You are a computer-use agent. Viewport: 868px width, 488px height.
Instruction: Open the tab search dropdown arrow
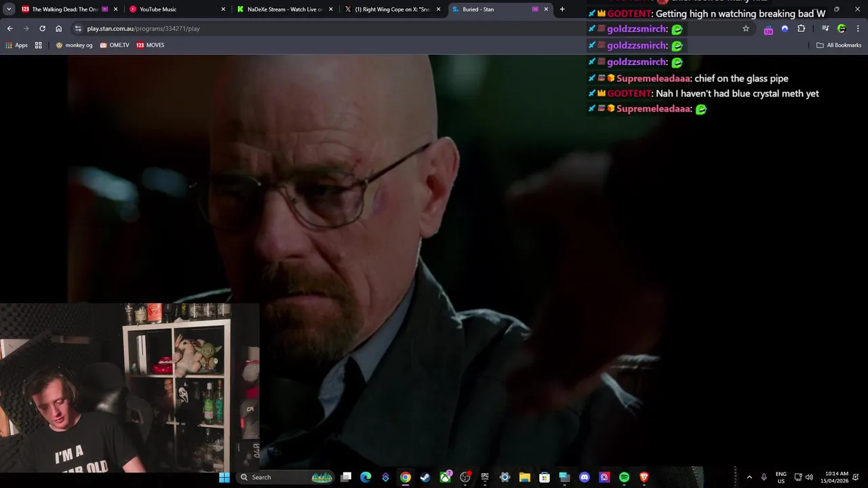click(x=9, y=9)
